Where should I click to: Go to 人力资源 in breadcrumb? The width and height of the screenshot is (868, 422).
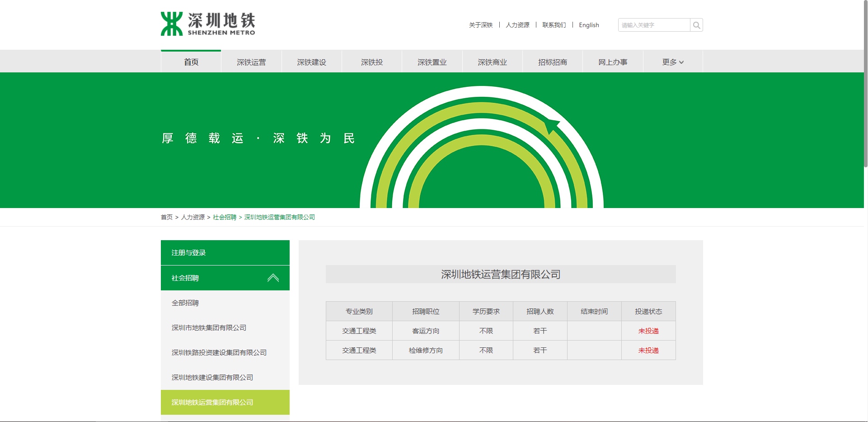pyautogui.click(x=193, y=217)
